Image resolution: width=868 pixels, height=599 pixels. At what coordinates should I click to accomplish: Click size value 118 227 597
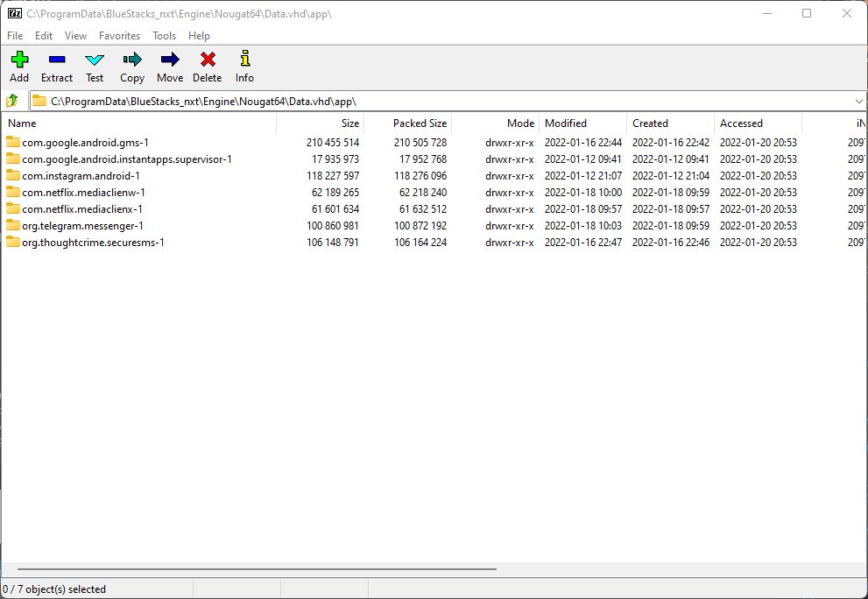point(333,175)
